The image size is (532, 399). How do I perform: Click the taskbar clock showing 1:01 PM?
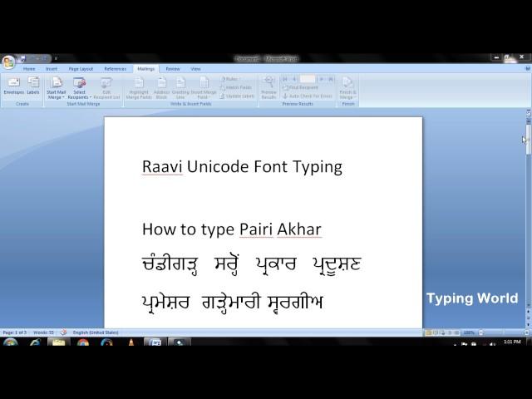tap(512, 342)
